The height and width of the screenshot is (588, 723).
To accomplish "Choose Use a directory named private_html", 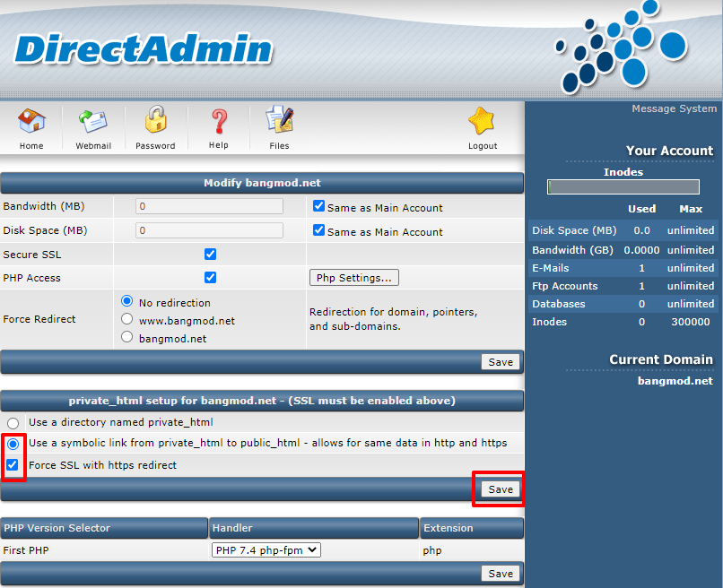I will click(13, 423).
